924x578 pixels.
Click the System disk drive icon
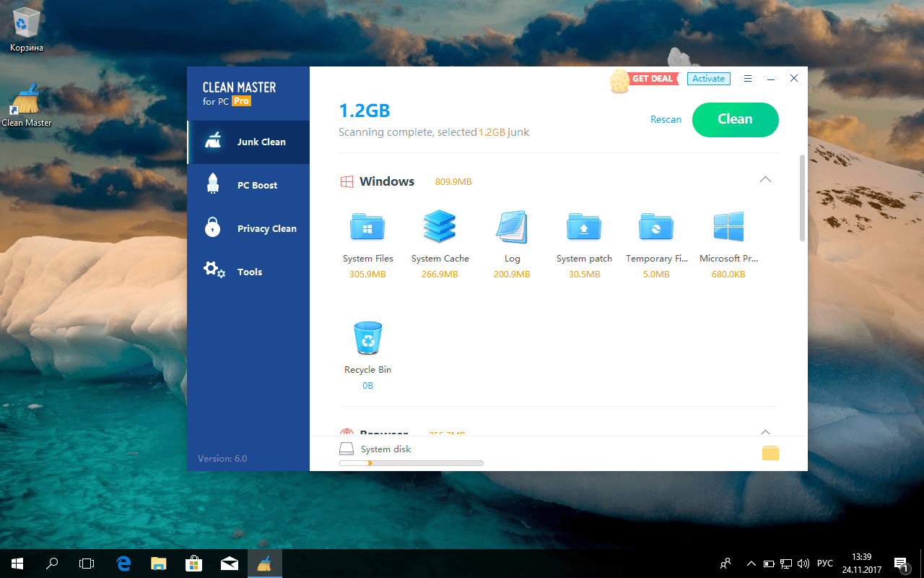pos(347,449)
